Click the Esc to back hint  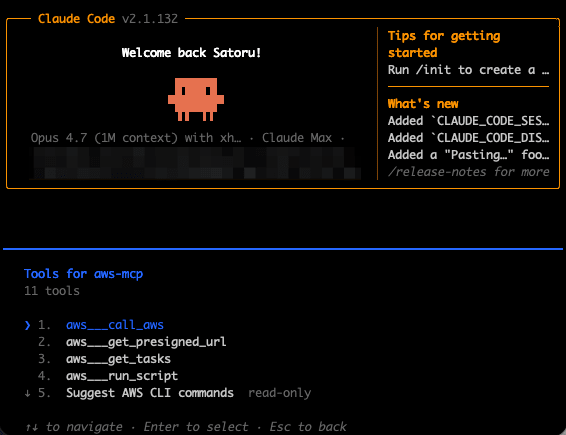pos(308,427)
